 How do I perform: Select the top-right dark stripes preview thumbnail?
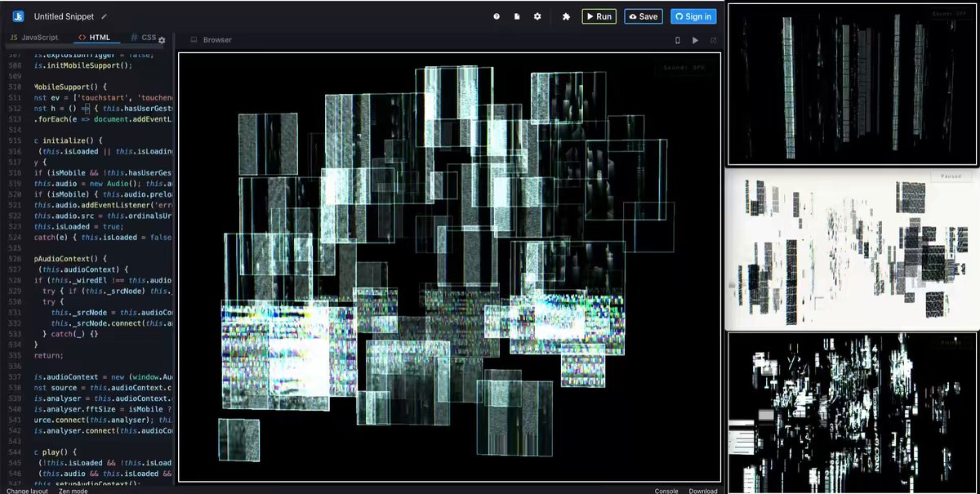pyautogui.click(x=853, y=85)
